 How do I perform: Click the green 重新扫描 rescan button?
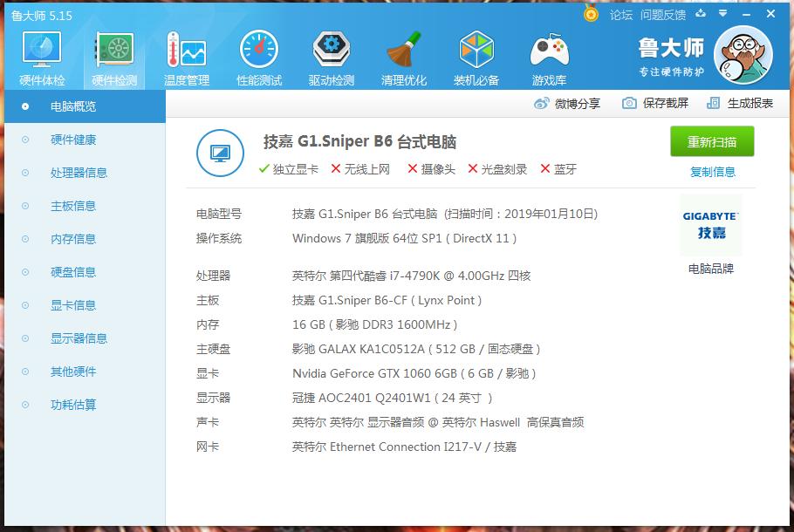pyautogui.click(x=711, y=142)
